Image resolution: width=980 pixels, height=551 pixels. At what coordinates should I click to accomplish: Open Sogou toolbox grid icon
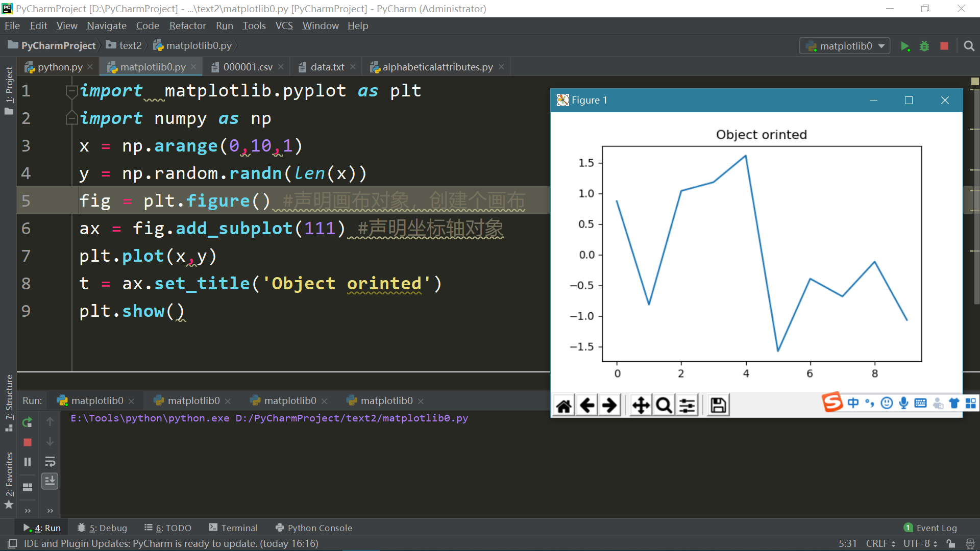(971, 403)
